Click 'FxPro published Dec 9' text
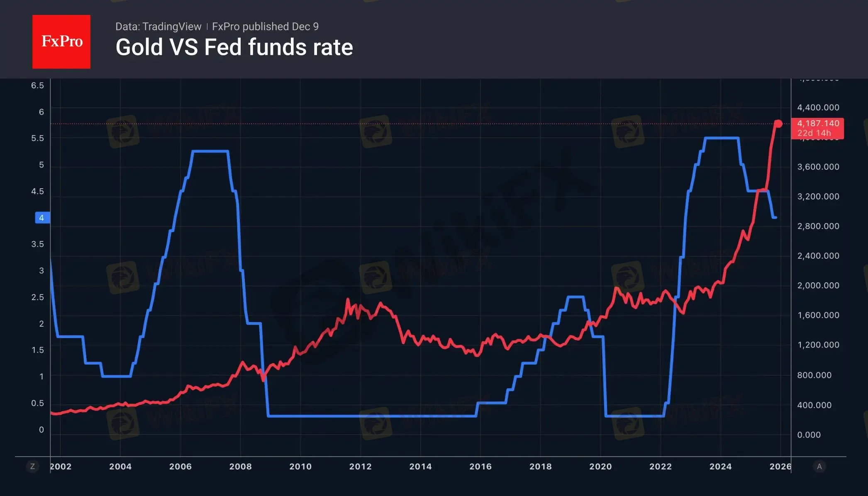The width and height of the screenshot is (868, 496). (265, 27)
